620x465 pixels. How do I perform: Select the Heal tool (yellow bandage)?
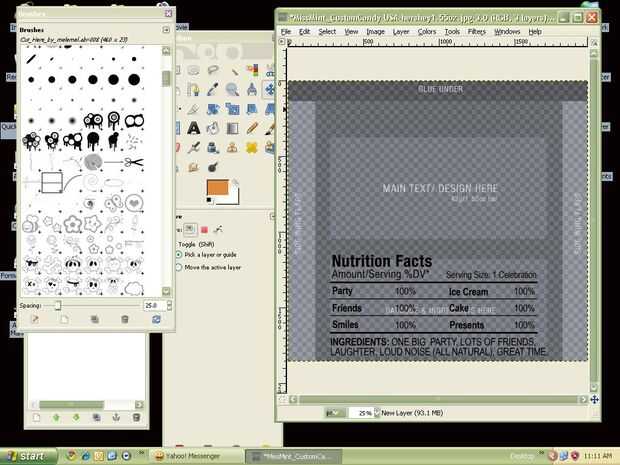[x=252, y=147]
